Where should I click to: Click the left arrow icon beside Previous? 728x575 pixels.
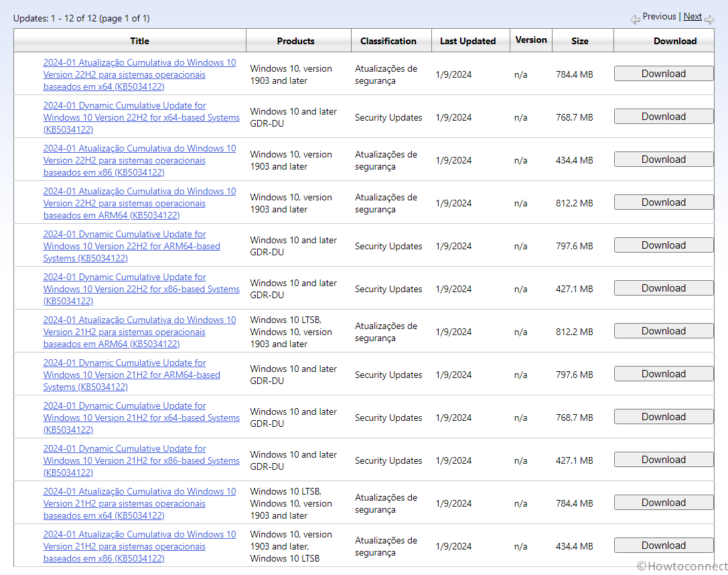(635, 19)
